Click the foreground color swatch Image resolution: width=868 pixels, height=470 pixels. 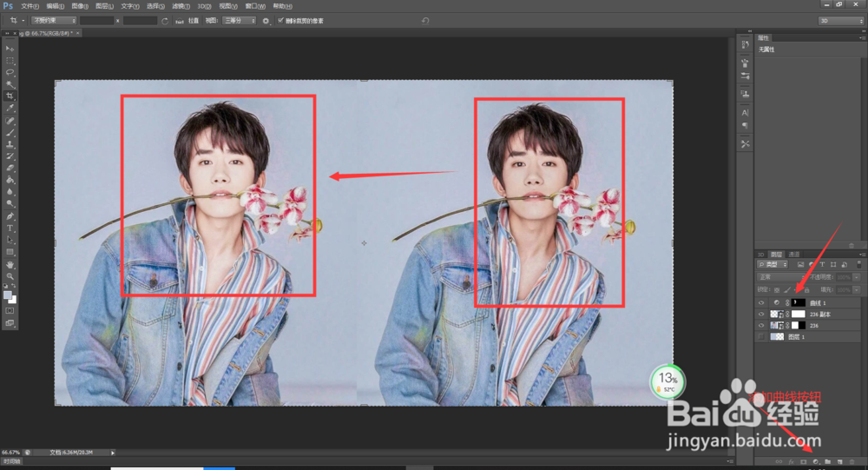coord(7,295)
